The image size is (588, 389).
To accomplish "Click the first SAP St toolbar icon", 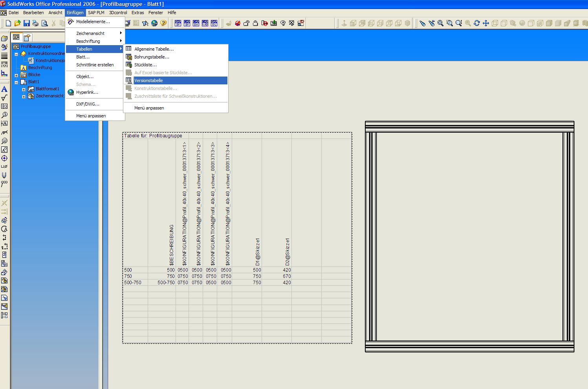I will point(178,24).
